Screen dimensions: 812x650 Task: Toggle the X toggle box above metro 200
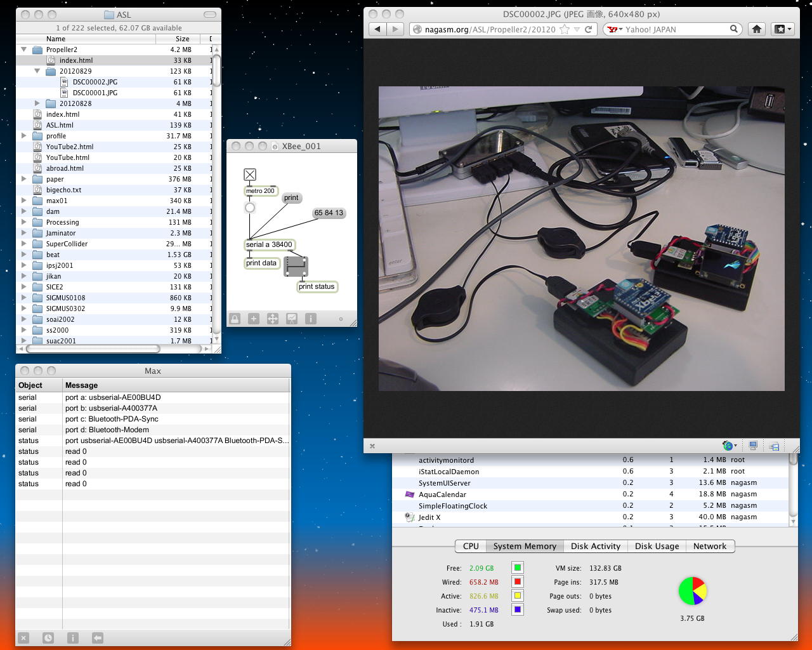coord(250,175)
